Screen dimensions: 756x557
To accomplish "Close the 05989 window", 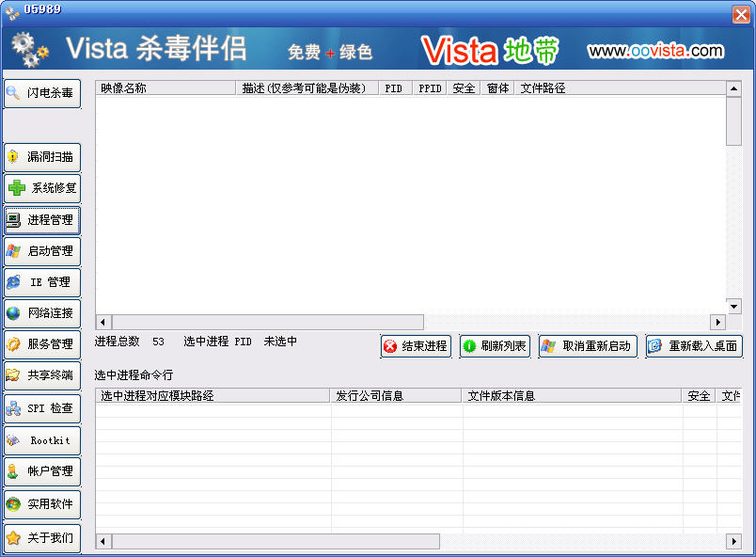I will click(741, 14).
